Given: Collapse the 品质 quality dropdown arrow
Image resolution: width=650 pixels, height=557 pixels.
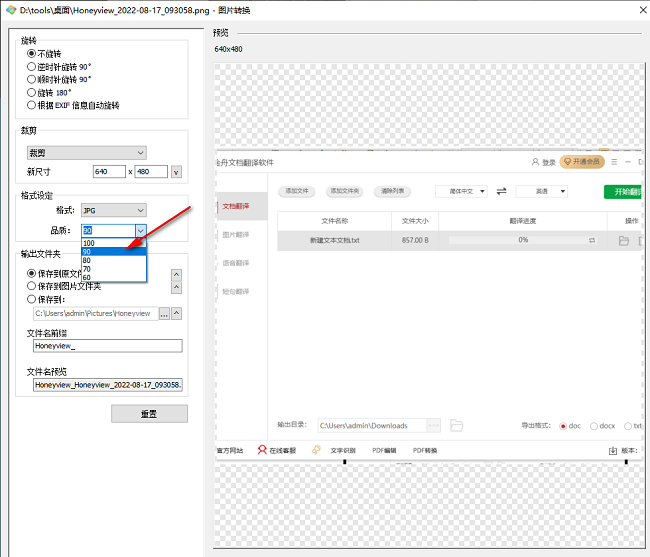Looking at the screenshot, I should click(x=141, y=230).
